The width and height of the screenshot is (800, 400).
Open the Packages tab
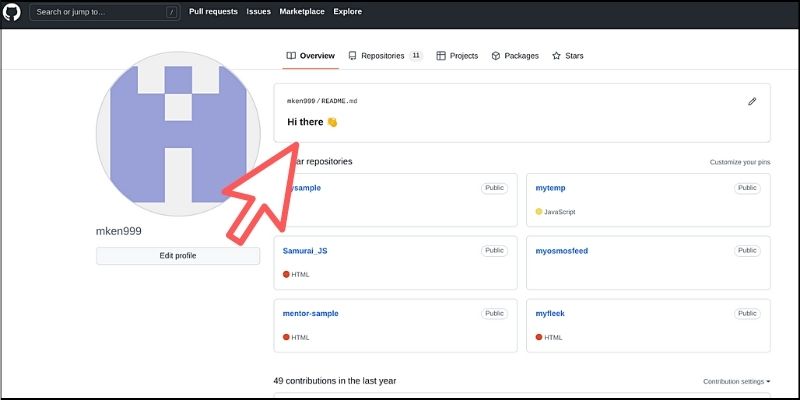click(x=515, y=56)
